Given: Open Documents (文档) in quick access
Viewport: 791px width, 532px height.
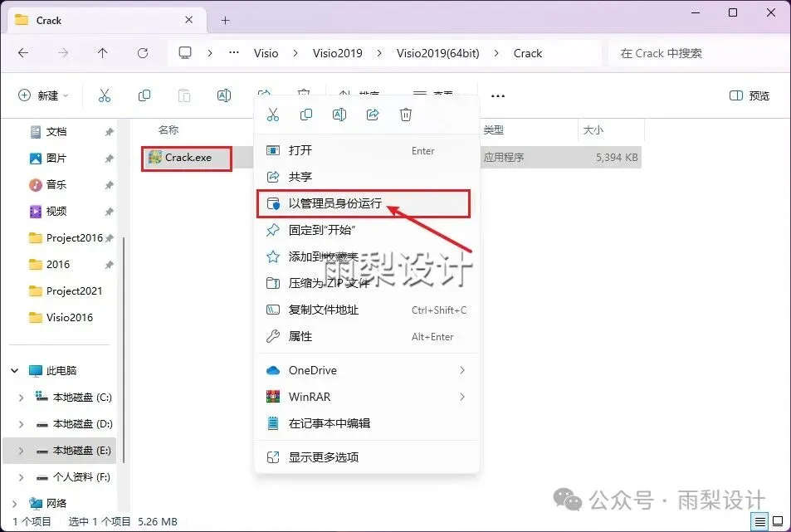Looking at the screenshot, I should pos(56,132).
